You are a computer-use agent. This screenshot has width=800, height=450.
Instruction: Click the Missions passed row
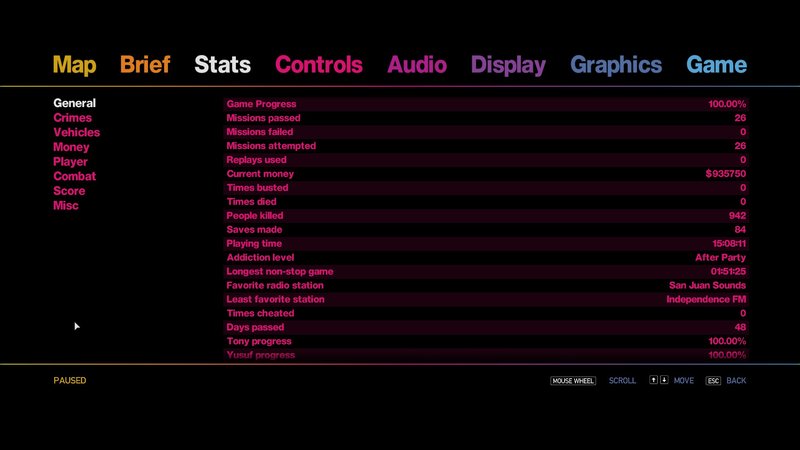(486, 118)
